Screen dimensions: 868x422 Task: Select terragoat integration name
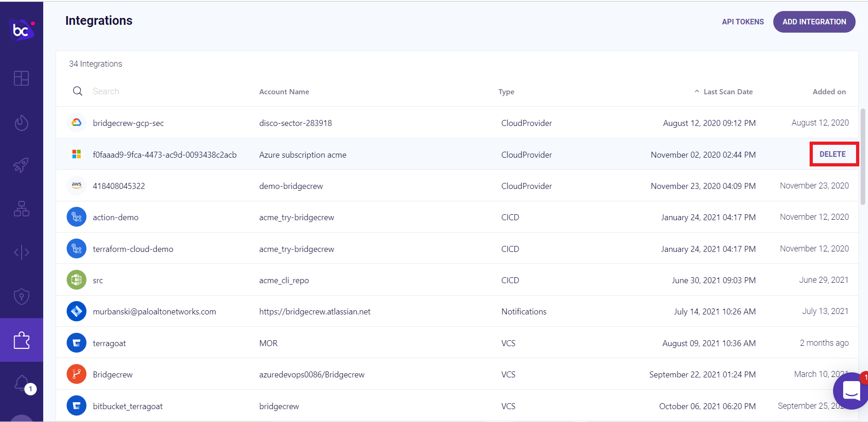[109, 343]
